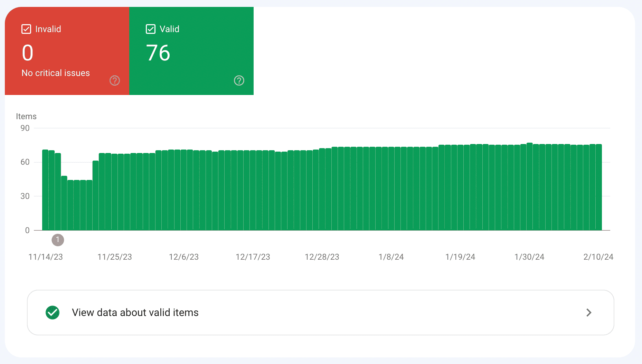Click the annotation marker labeled 1
Screen dimensions: 642x364
[x=58, y=240]
